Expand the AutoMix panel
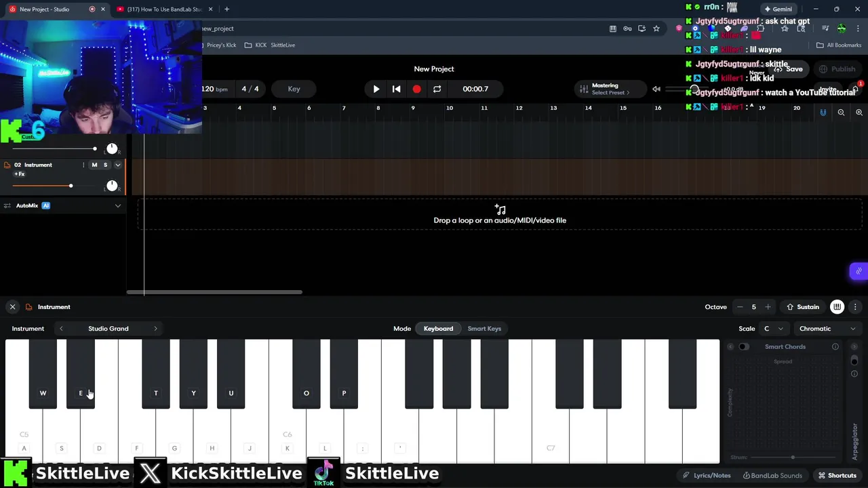The width and height of the screenshot is (868, 488). pos(117,205)
